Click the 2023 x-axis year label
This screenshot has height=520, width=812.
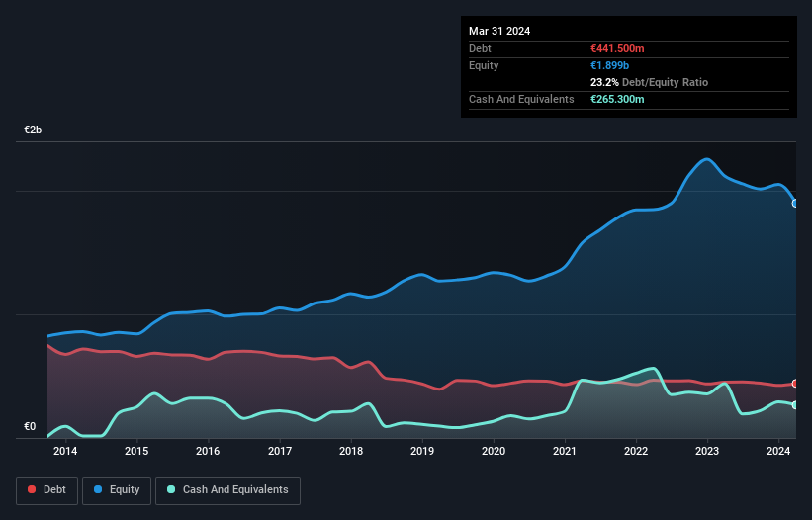[x=707, y=451]
